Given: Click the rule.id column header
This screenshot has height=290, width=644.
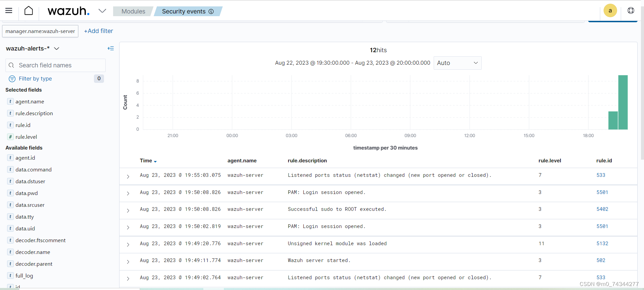Looking at the screenshot, I should click(x=604, y=161).
